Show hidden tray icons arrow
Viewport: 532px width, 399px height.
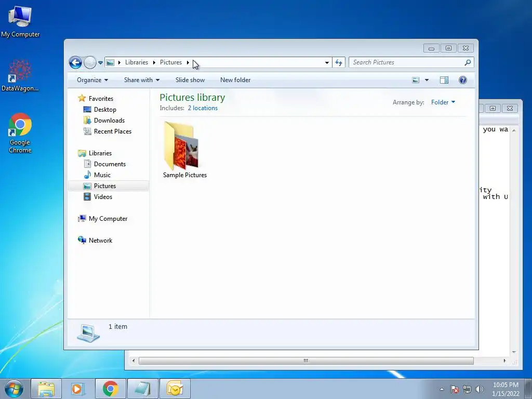pyautogui.click(x=442, y=389)
